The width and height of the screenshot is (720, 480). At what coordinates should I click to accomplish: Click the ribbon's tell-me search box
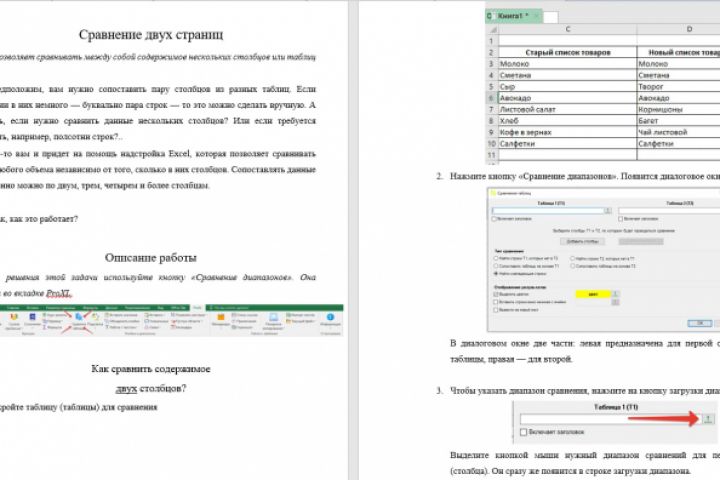click(x=230, y=307)
